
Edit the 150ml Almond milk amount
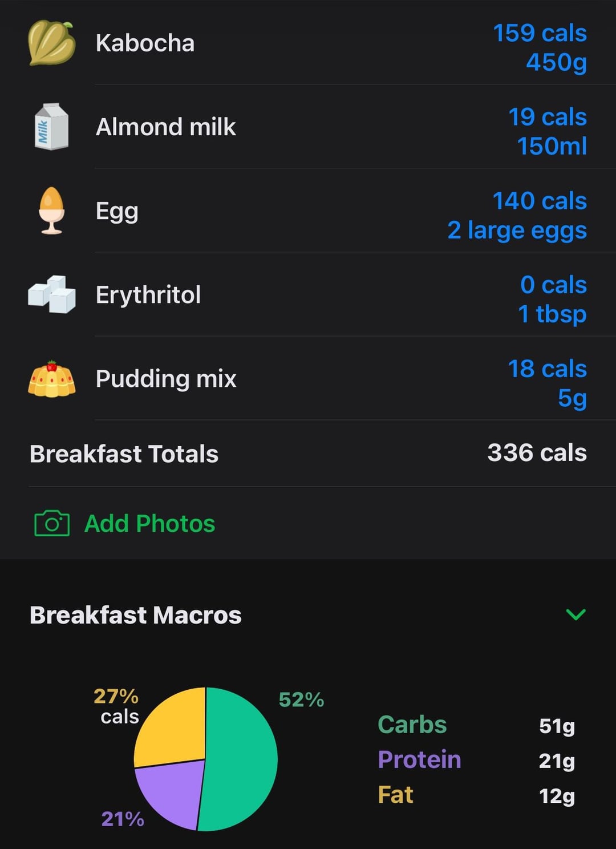552,146
